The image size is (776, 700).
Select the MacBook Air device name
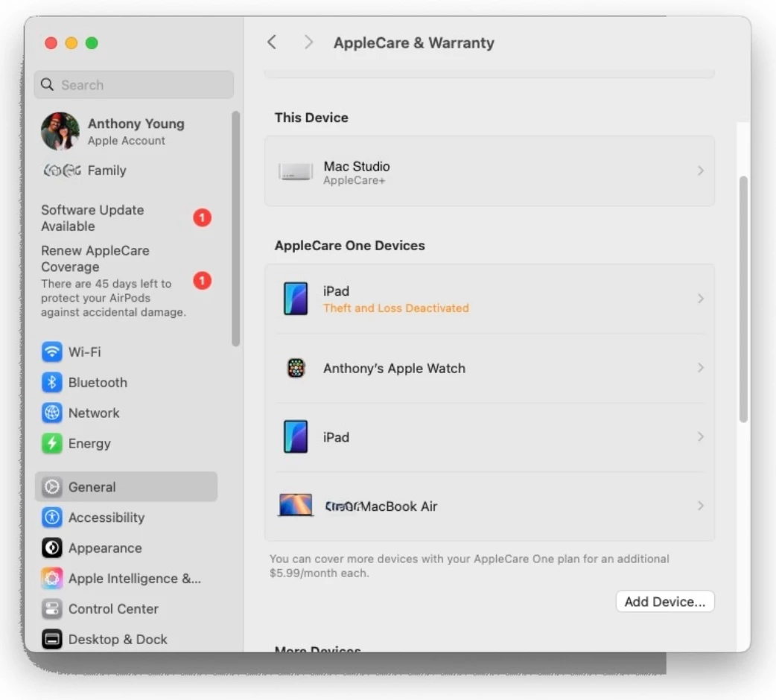381,506
